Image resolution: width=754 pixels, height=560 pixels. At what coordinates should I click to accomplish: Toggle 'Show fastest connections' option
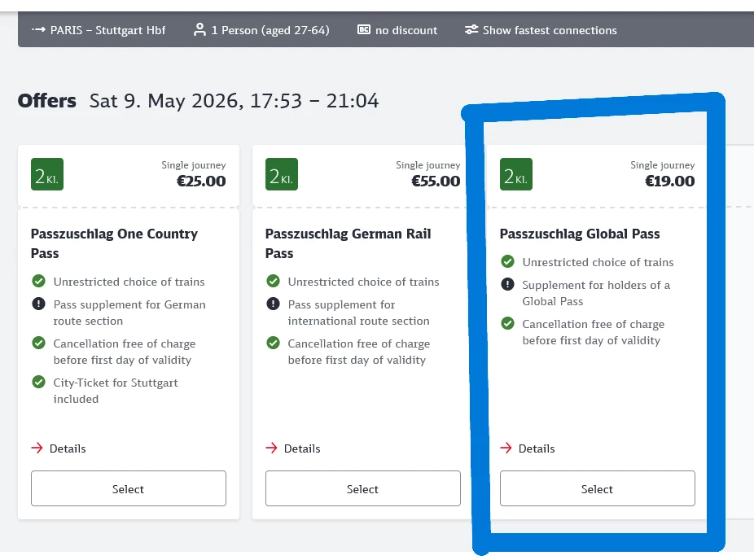pyautogui.click(x=550, y=30)
